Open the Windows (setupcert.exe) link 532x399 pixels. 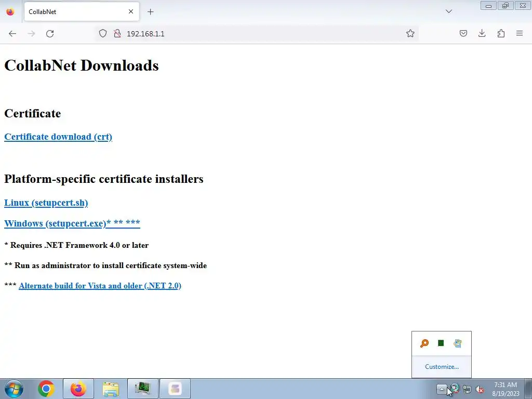[x=72, y=223]
